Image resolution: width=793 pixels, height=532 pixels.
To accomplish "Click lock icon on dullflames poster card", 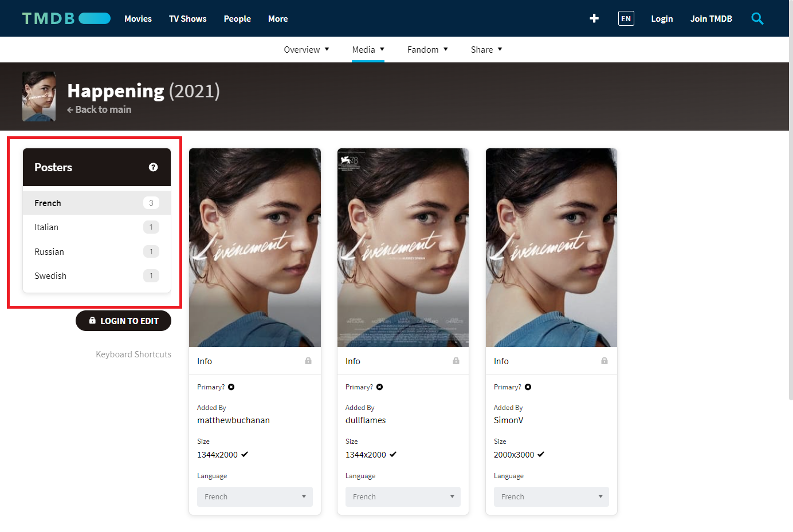I will [456, 361].
